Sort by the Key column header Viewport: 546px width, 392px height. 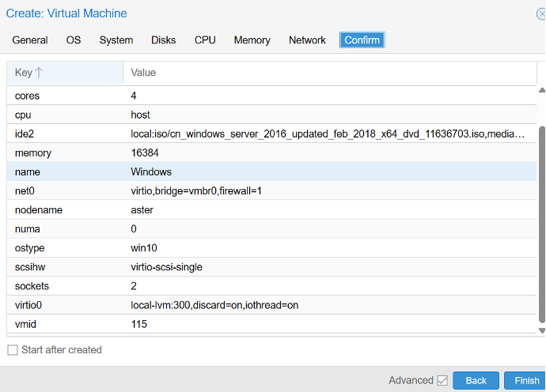coord(65,73)
